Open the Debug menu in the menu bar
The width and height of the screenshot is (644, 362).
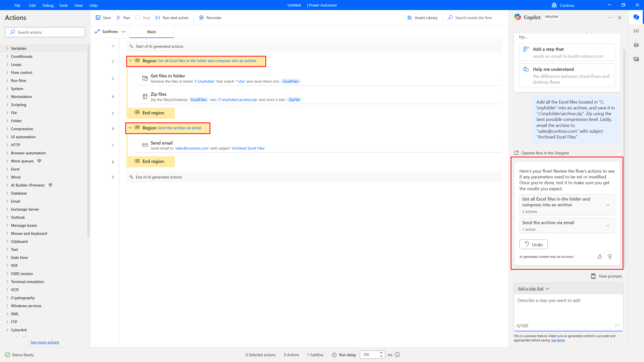point(48,5)
